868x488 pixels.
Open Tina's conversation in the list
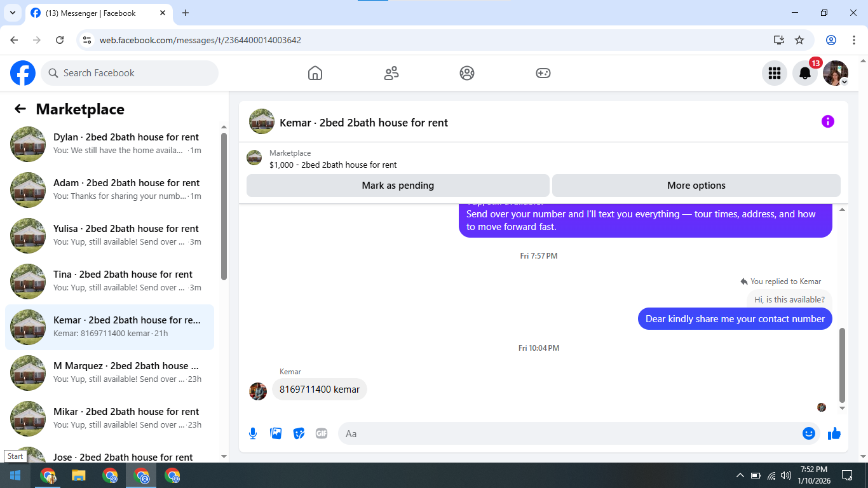click(x=109, y=281)
